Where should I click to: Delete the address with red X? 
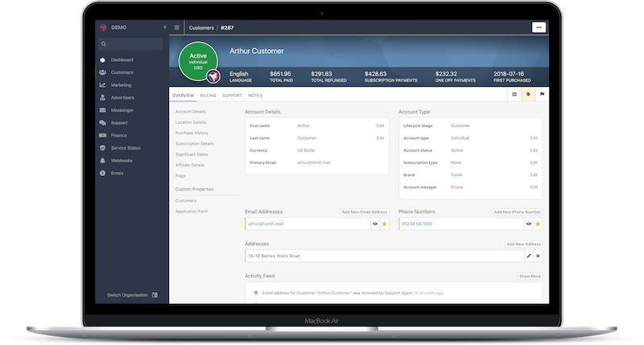(x=539, y=256)
